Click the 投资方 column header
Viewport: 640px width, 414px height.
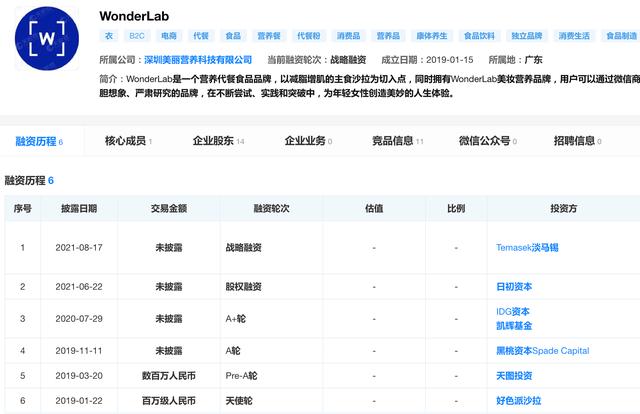coord(564,209)
